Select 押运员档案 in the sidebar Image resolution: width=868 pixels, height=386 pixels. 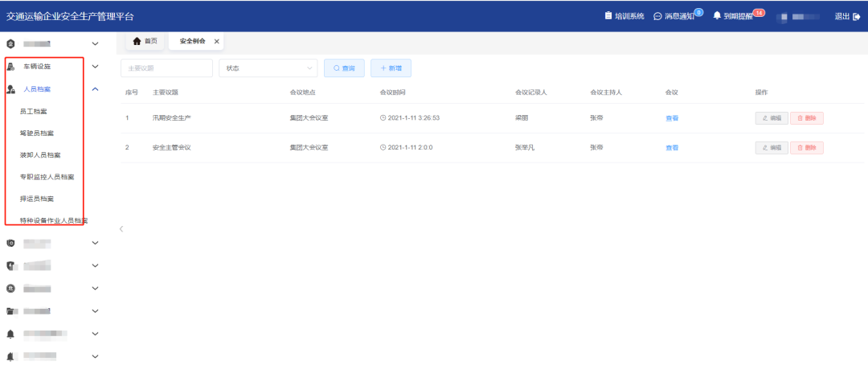[x=37, y=199]
